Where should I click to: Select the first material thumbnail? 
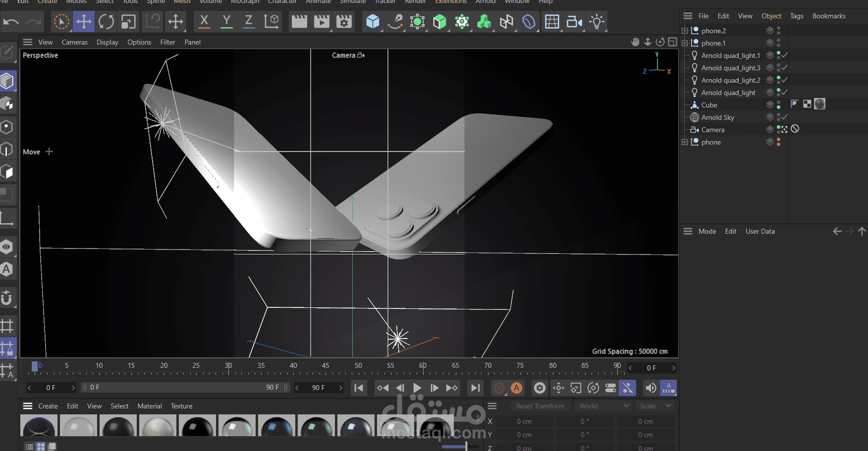(39, 426)
